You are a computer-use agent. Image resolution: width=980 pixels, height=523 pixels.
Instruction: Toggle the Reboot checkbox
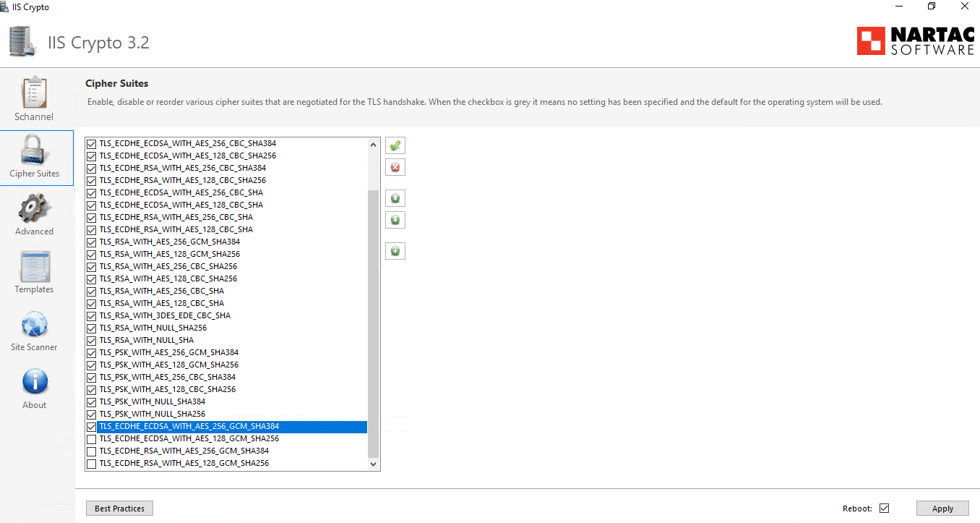884,509
